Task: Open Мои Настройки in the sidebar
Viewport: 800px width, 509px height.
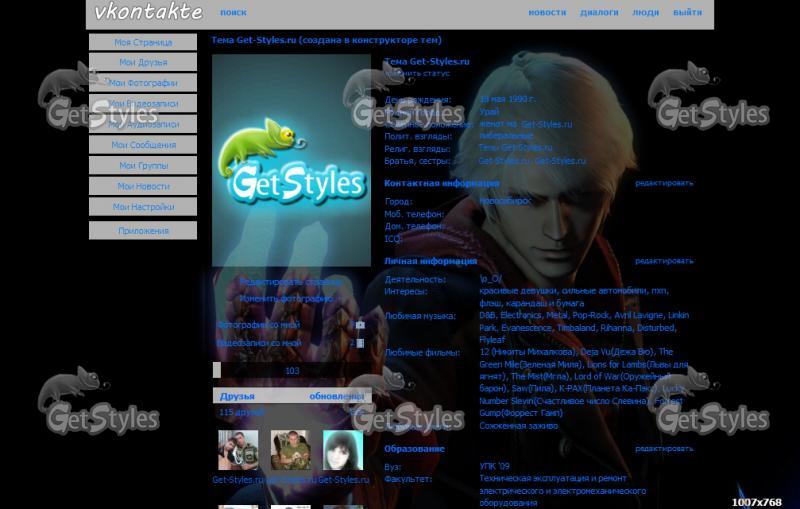Action: tap(143, 207)
